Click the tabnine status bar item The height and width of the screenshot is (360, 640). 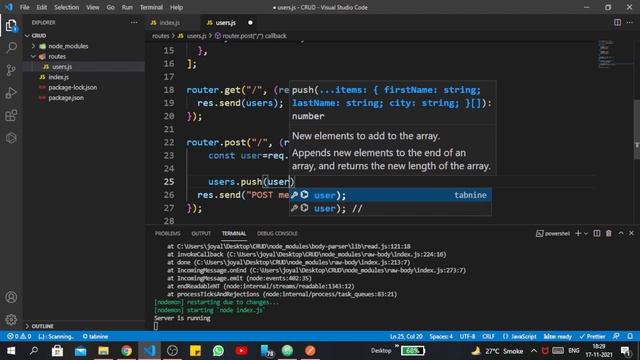click(x=95, y=336)
